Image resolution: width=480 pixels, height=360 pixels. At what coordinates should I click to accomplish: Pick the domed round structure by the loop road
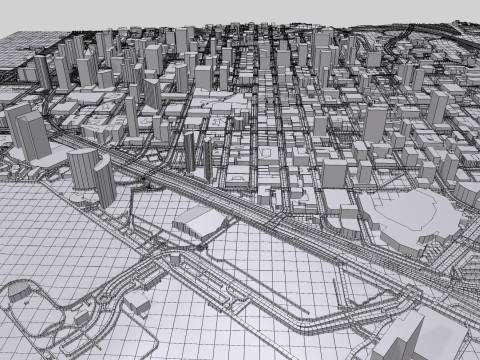coord(19,292)
